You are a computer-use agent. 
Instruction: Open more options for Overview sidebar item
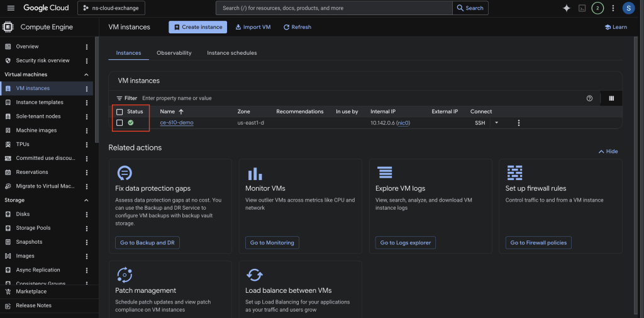tap(87, 47)
